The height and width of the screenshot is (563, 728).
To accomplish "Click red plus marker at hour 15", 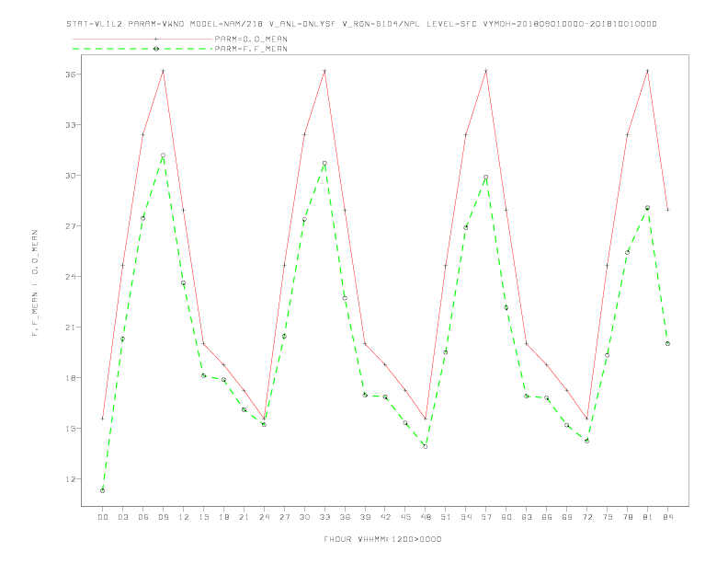I will click(203, 344).
